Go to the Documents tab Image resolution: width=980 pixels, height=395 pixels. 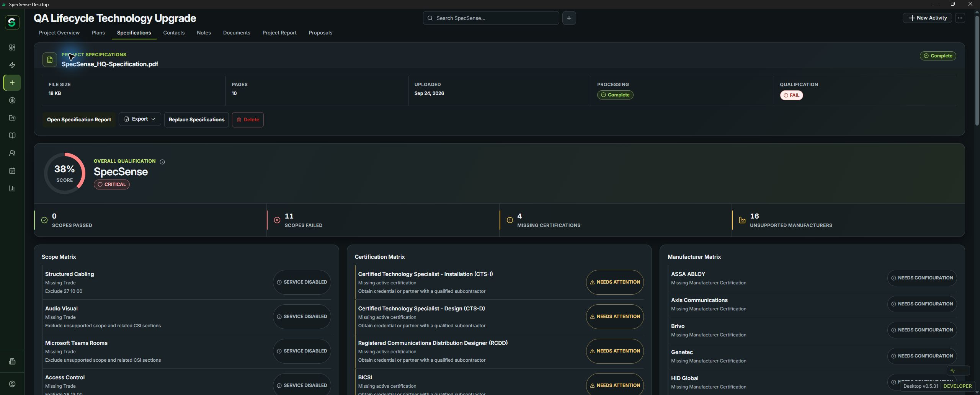click(x=237, y=33)
